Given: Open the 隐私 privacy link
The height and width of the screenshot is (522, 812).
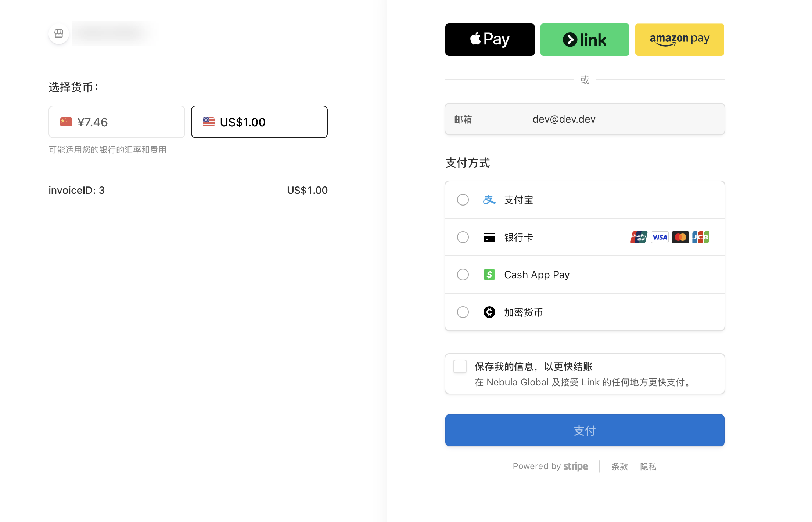Looking at the screenshot, I should [x=648, y=467].
